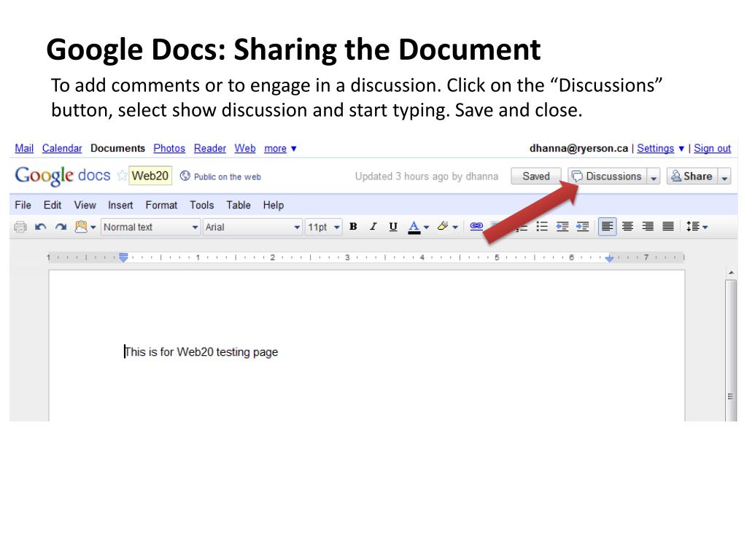Click the highlight color marker icon
Viewport: 747px width, 560px height.
(x=443, y=226)
